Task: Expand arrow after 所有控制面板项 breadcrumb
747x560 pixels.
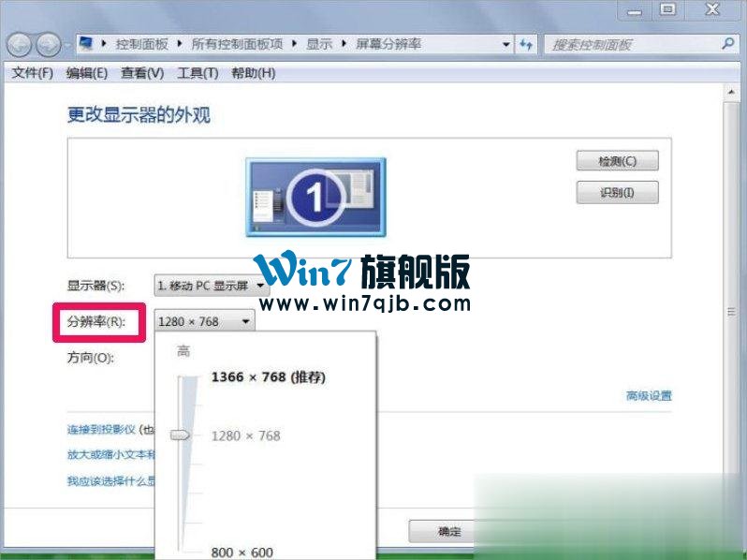Action: pyautogui.click(x=295, y=44)
